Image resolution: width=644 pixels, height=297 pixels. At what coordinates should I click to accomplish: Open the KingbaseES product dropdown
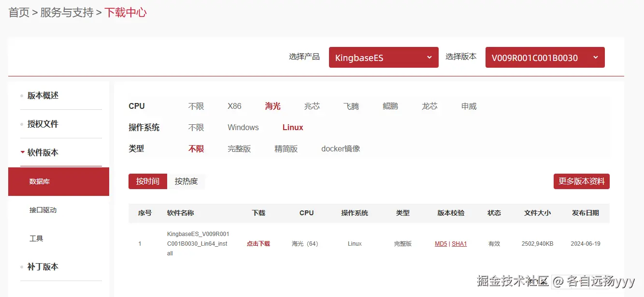pos(384,58)
